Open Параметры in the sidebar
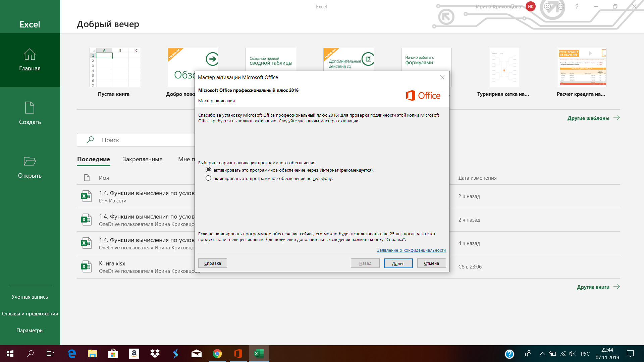644x362 pixels. point(30,330)
